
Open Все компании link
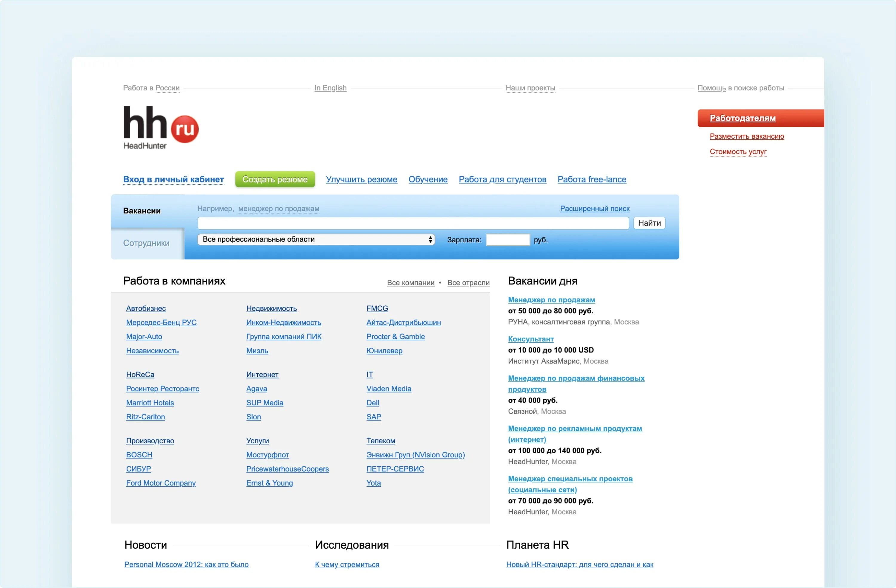[410, 283]
